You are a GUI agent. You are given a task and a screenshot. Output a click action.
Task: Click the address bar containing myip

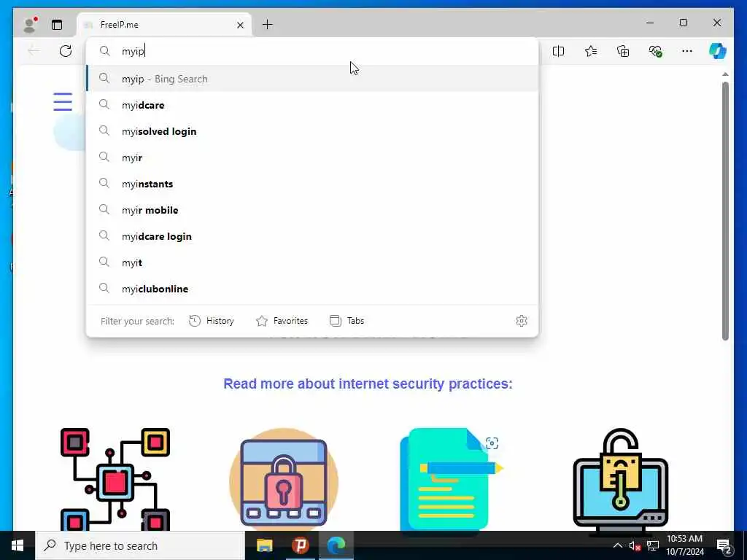tap(312, 51)
